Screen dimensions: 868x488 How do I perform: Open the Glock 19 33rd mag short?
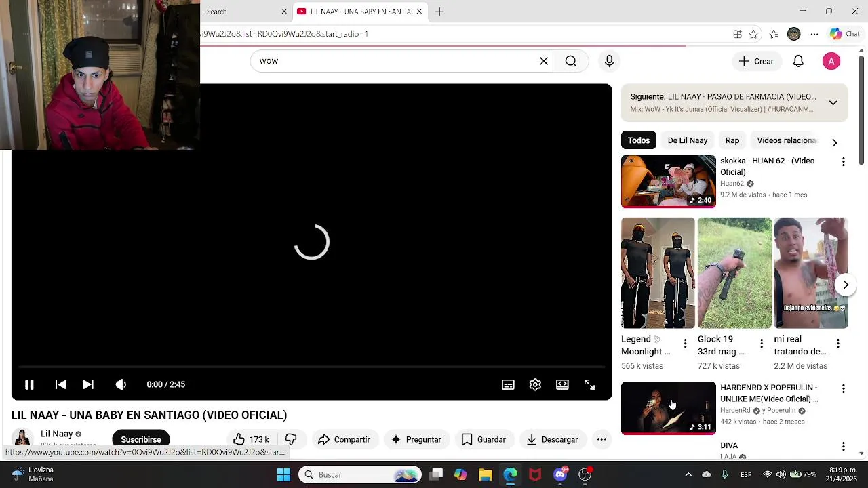[734, 273]
